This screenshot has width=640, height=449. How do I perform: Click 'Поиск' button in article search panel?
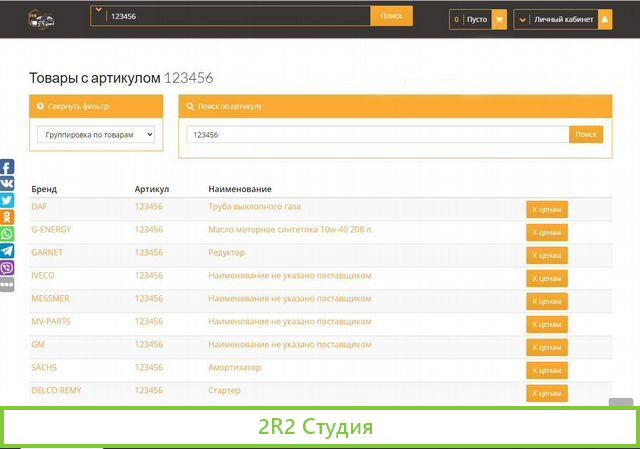pyautogui.click(x=586, y=134)
